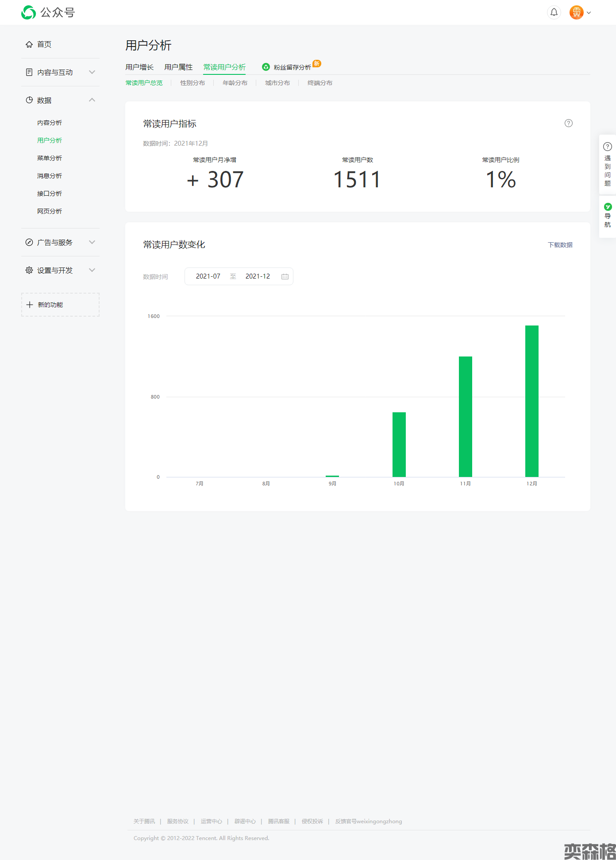Click the WeChat Official Account logo
616x860 pixels.
[x=48, y=12]
